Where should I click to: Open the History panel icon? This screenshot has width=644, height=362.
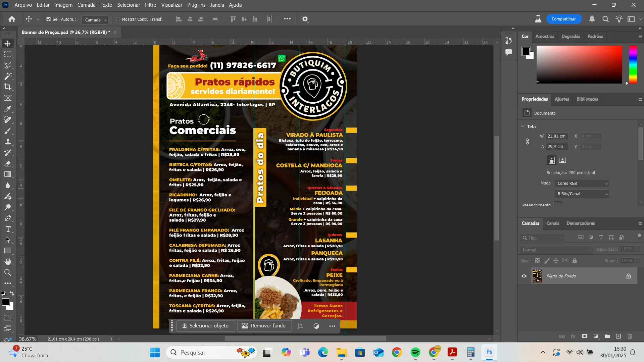coord(509,41)
